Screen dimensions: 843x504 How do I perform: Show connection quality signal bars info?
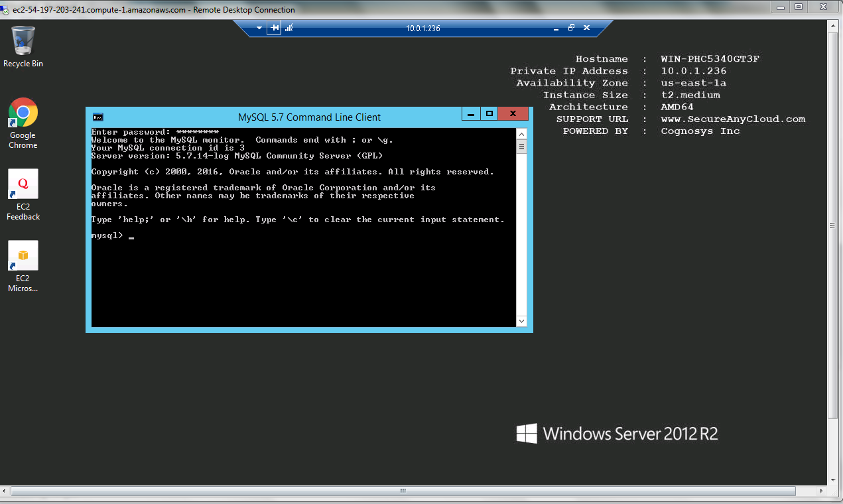(x=289, y=28)
